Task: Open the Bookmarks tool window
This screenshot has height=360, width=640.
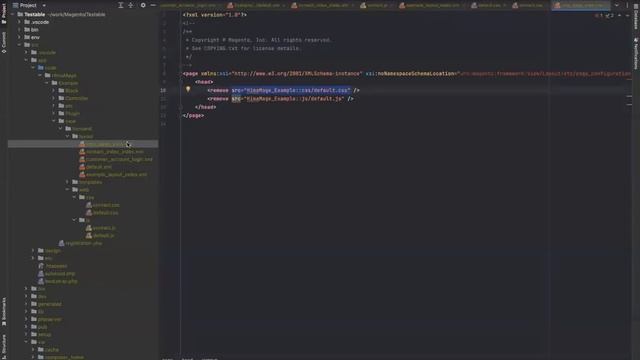Action: tap(4, 311)
